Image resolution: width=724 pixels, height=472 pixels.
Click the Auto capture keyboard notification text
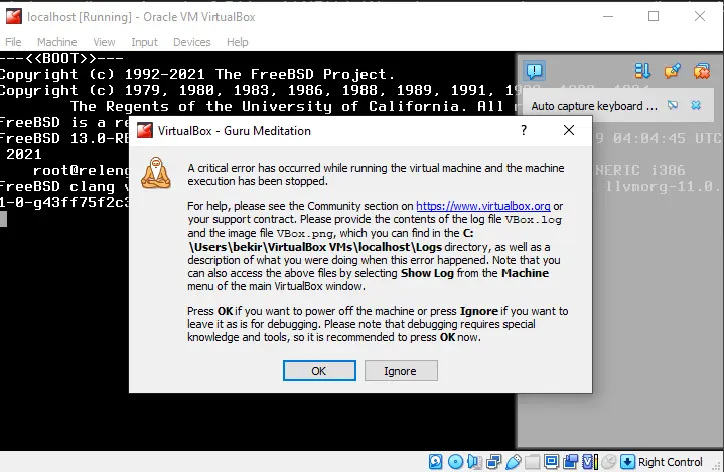tap(594, 106)
